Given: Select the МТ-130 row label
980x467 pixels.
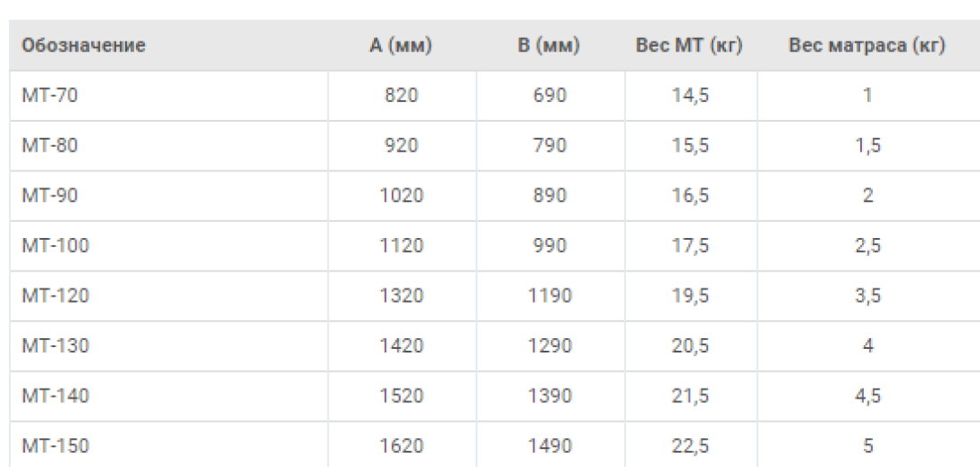Looking at the screenshot, I should (x=55, y=345).
